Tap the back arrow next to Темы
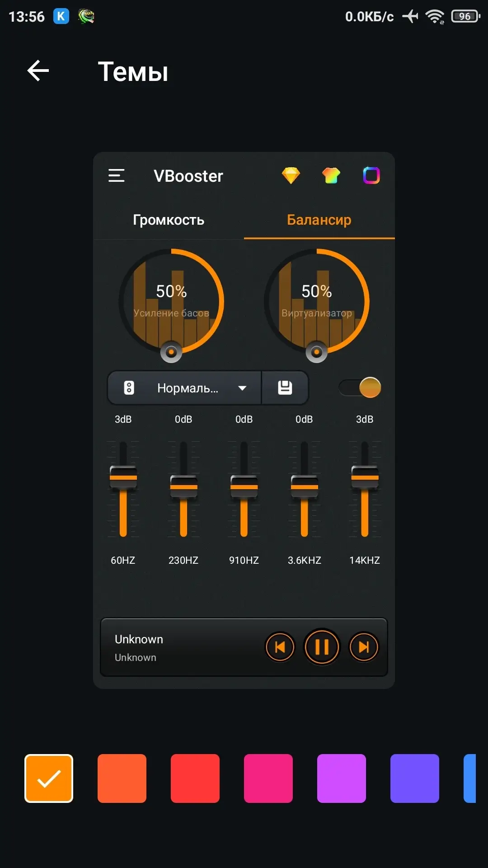This screenshot has width=488, height=868. click(x=38, y=71)
